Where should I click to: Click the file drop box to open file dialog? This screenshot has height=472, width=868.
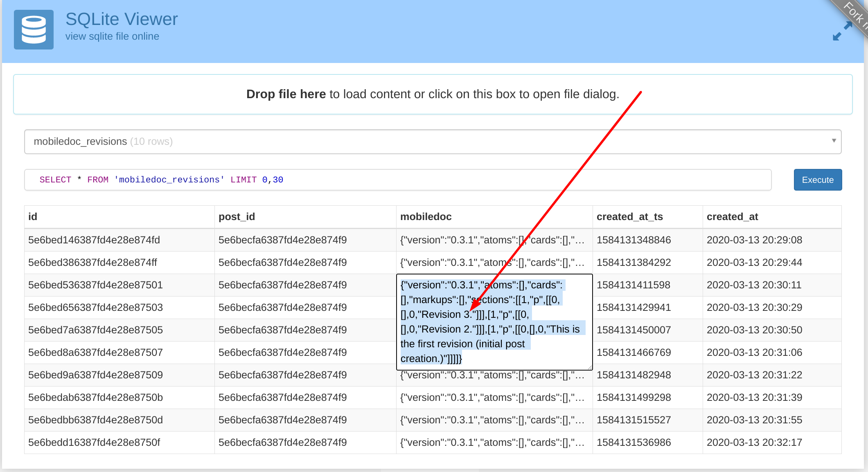433,94
